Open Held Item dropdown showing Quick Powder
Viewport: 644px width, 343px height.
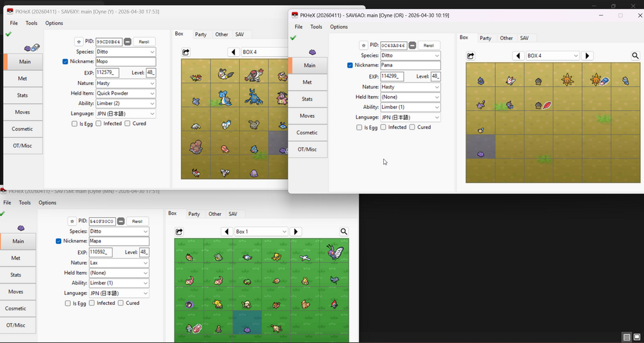pyautogui.click(x=126, y=93)
